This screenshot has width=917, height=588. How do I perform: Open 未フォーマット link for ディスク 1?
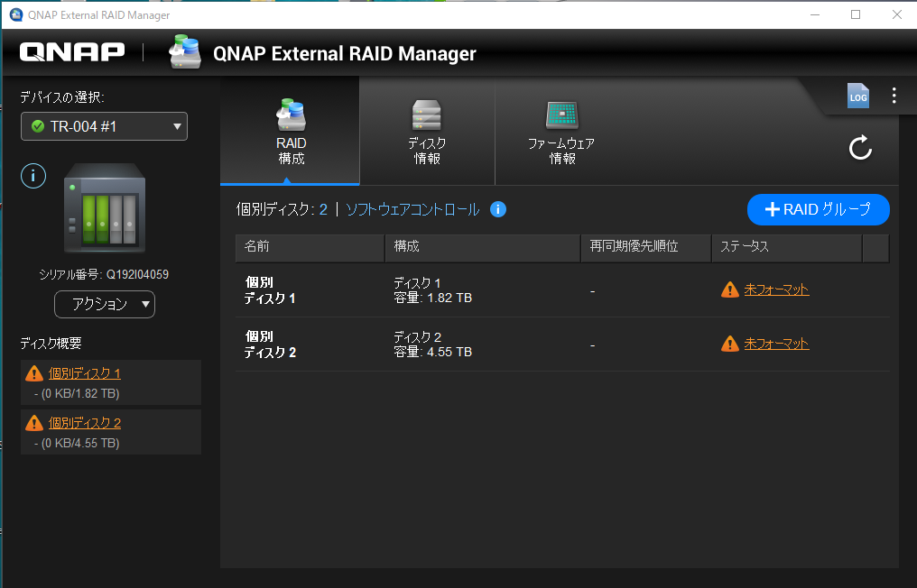click(776, 289)
